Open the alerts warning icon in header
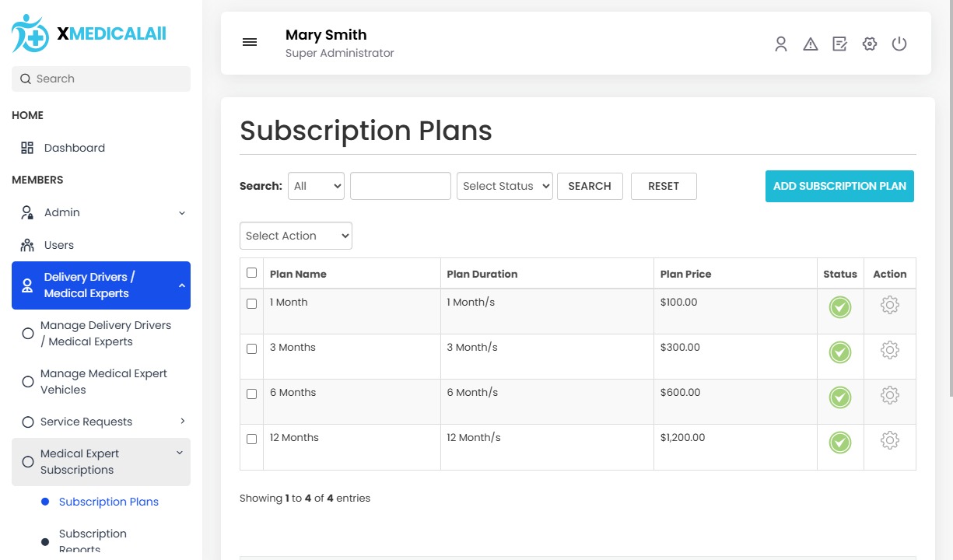 (x=810, y=44)
